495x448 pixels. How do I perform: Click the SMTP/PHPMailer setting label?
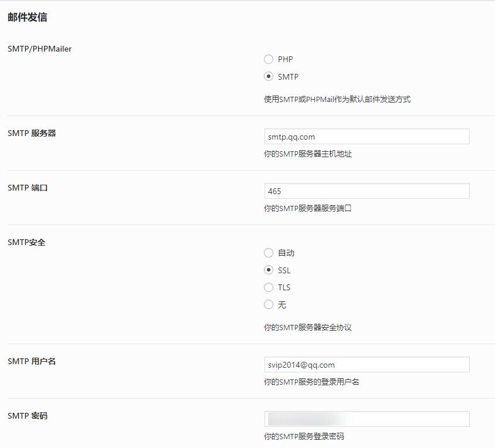[38, 49]
